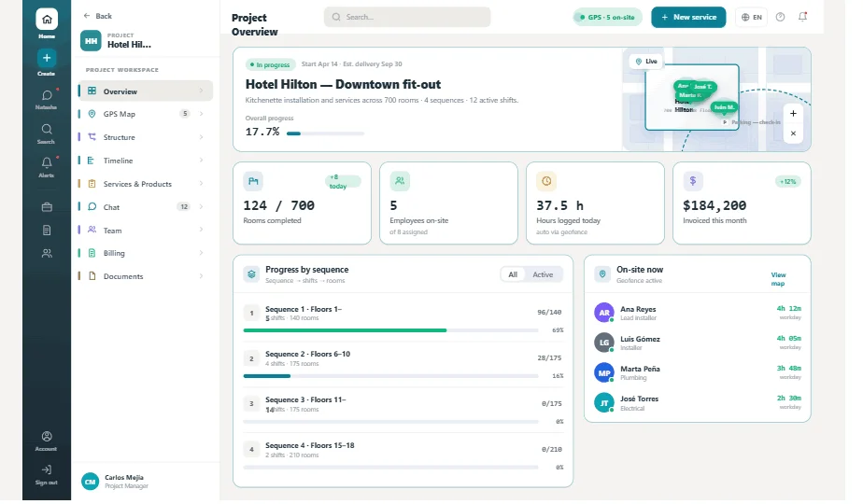This screenshot has height=504, width=863.
Task: Open Timeline menu item
Action: (146, 161)
